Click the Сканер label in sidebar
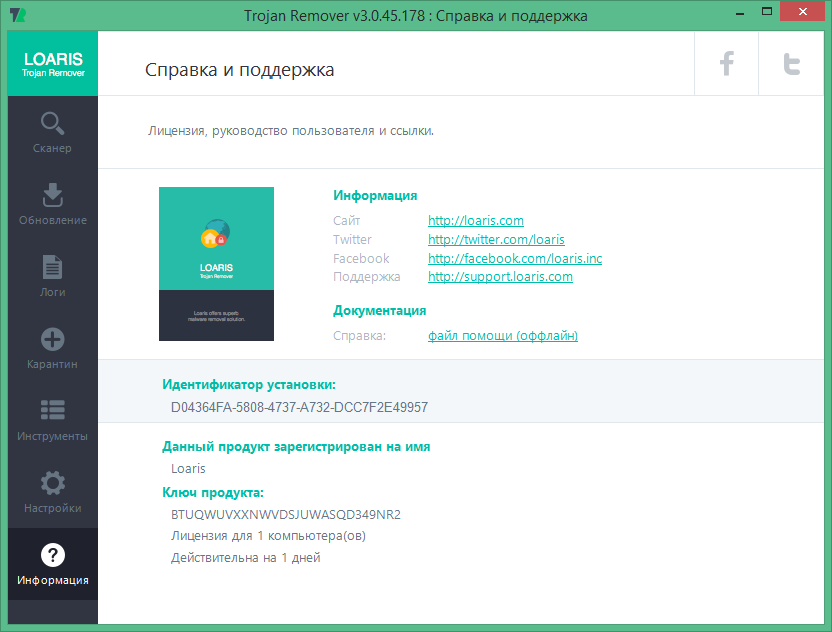832x632 pixels. tap(52, 148)
